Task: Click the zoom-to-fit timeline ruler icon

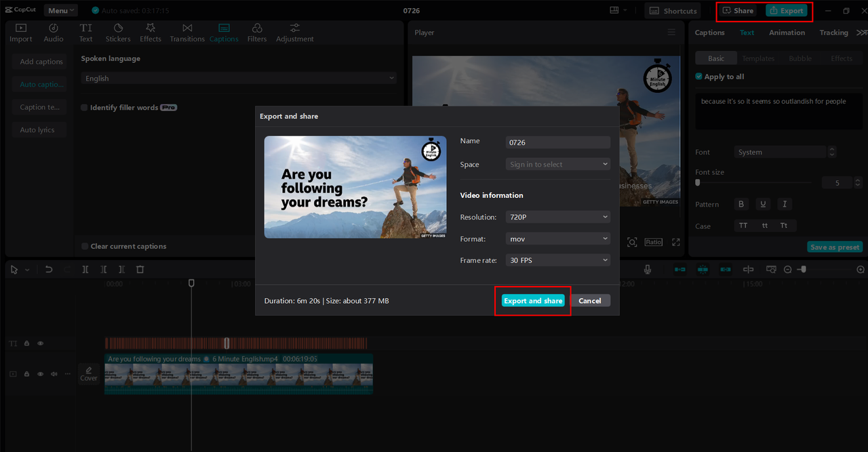Action: click(x=771, y=269)
